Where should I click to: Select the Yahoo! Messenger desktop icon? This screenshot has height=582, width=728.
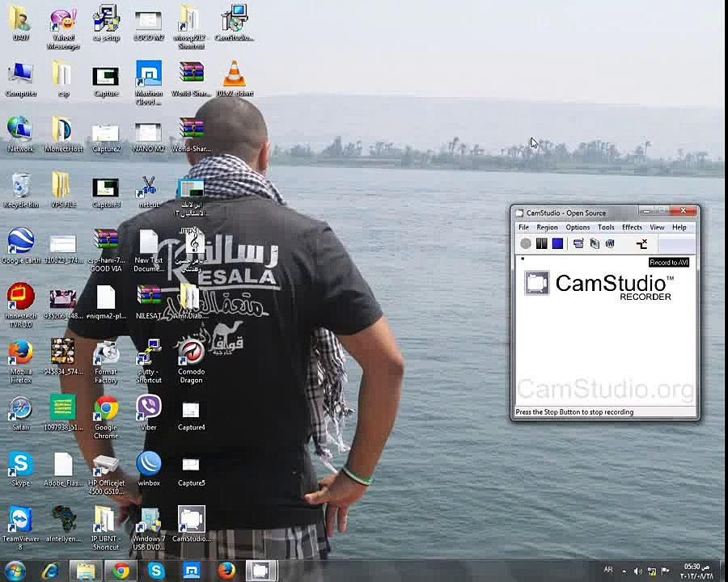tap(63, 29)
